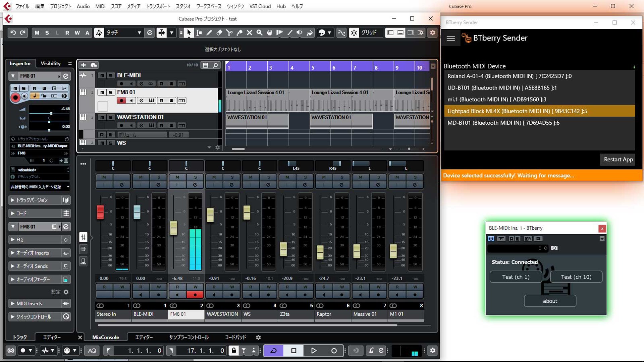The height and width of the screenshot is (362, 644).
Task: Switch to the Visibility tab
Action: [x=50, y=63]
